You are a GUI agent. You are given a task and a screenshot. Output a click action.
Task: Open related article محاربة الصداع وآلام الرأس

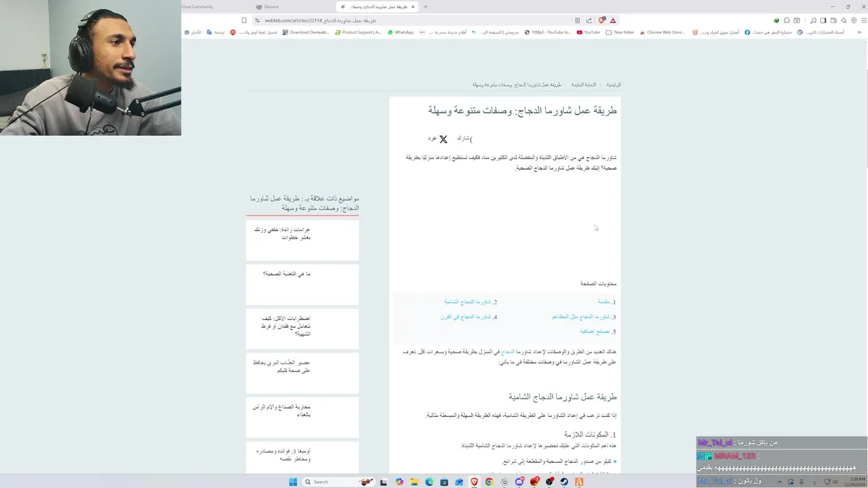pyautogui.click(x=302, y=417)
